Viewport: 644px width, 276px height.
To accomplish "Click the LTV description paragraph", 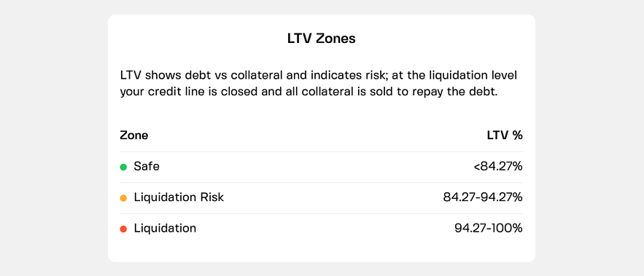I will (319, 83).
